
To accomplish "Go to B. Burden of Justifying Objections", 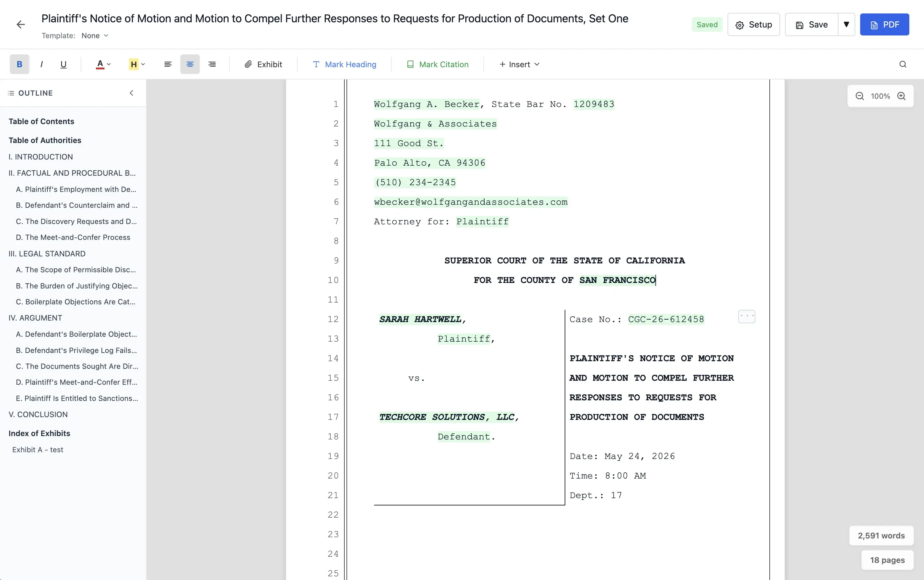I will [x=77, y=285].
